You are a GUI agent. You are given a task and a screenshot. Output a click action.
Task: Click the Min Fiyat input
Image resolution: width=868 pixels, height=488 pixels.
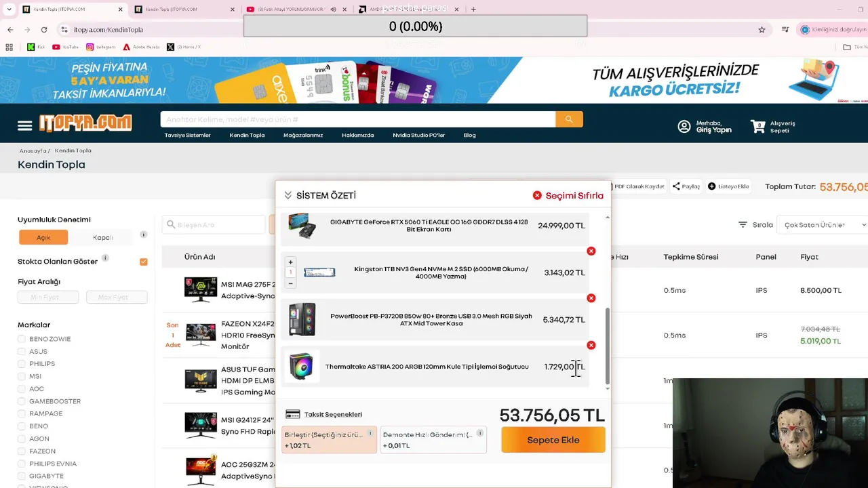click(49, 297)
